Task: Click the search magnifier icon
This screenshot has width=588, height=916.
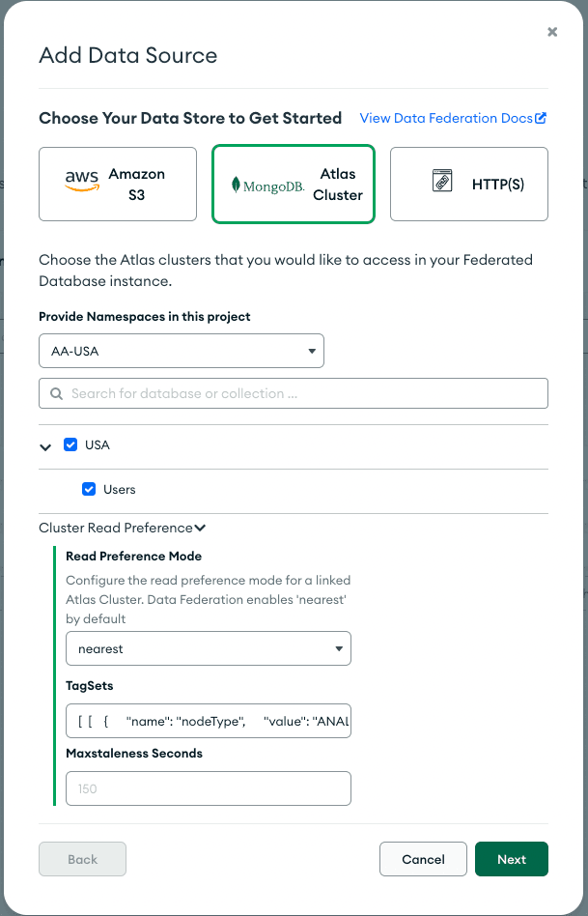Action: [x=56, y=393]
